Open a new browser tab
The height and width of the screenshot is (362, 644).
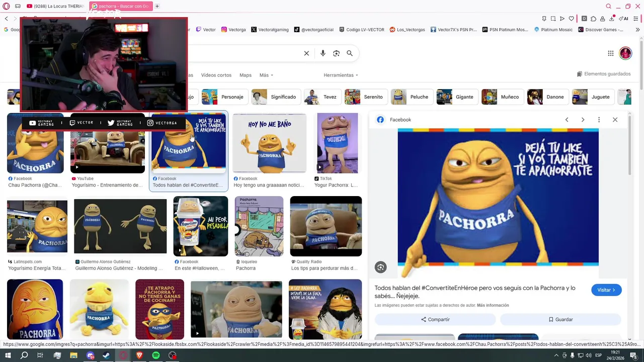point(157,6)
